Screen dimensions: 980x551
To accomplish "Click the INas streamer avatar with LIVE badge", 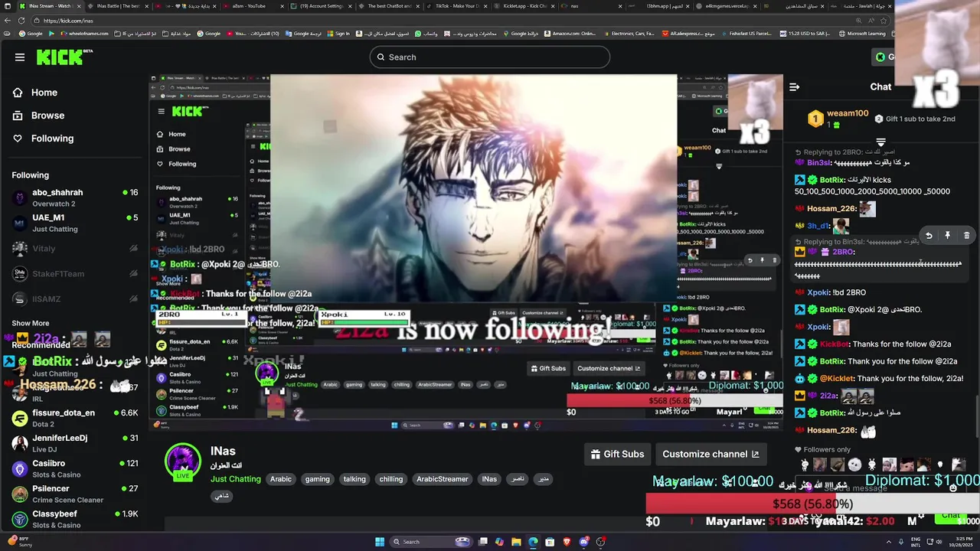I will click(x=183, y=461).
